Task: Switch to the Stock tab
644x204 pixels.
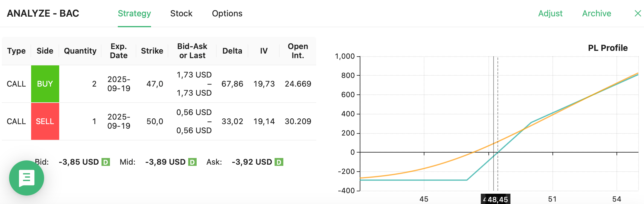Action: pyautogui.click(x=181, y=13)
